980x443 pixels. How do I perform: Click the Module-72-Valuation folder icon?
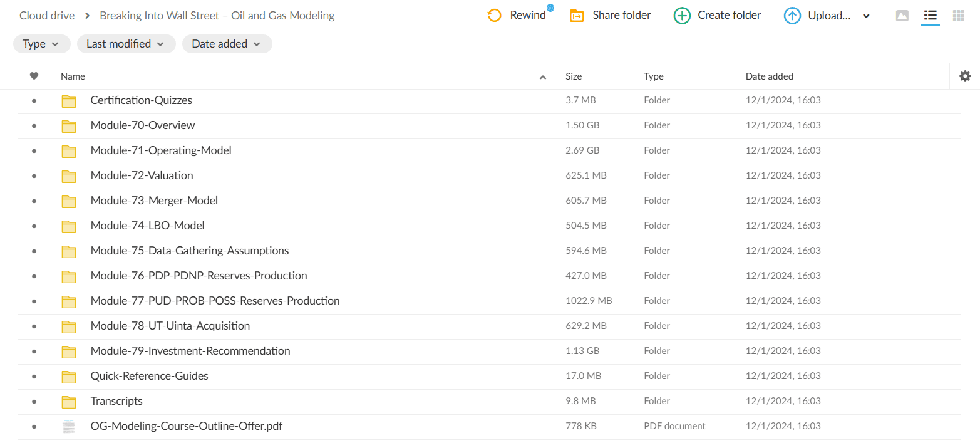pyautogui.click(x=69, y=176)
